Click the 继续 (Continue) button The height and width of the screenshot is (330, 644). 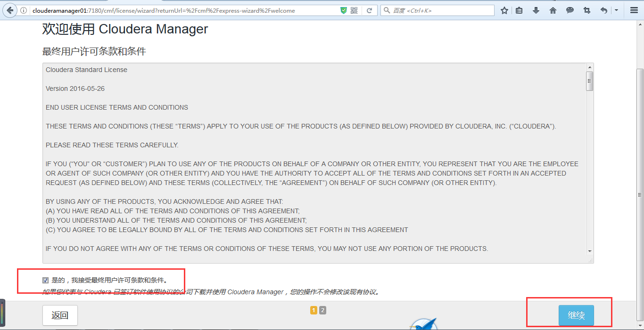point(576,315)
